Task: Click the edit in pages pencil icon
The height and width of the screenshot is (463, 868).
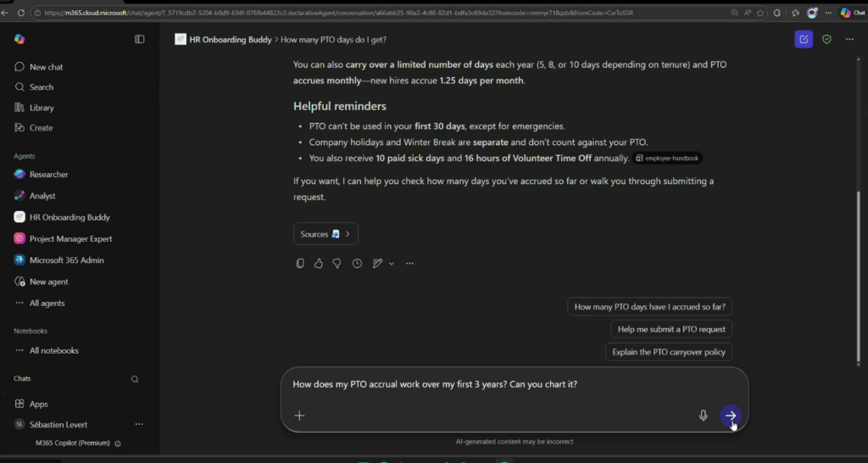Action: tap(377, 264)
